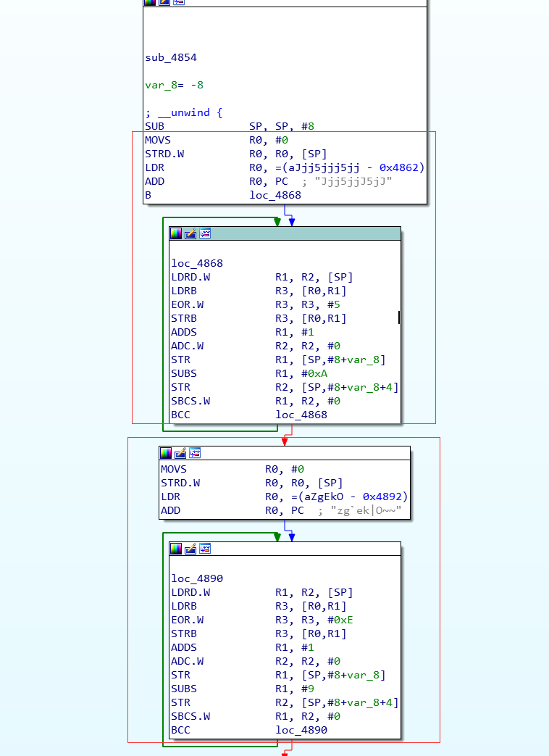Click STR R2, [SP,#8+var_8+4] in the loc_4868 block
This screenshot has width=549, height=756.
[x=285, y=387]
